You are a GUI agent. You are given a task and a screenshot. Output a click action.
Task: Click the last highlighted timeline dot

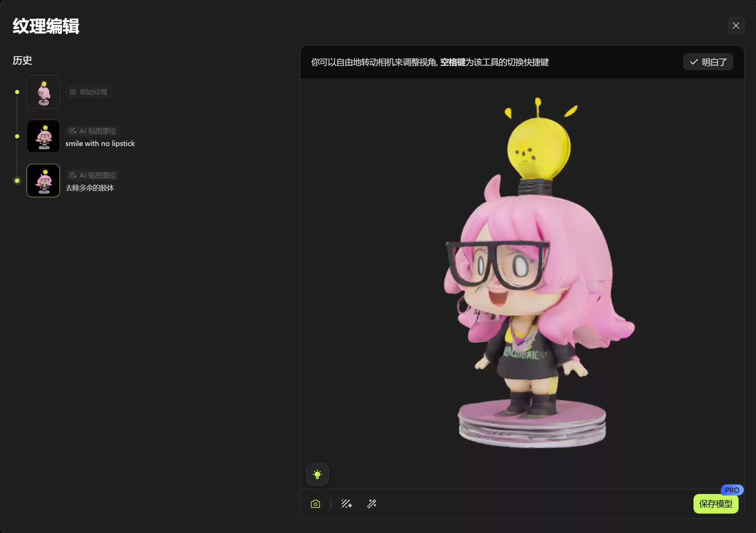tap(17, 180)
